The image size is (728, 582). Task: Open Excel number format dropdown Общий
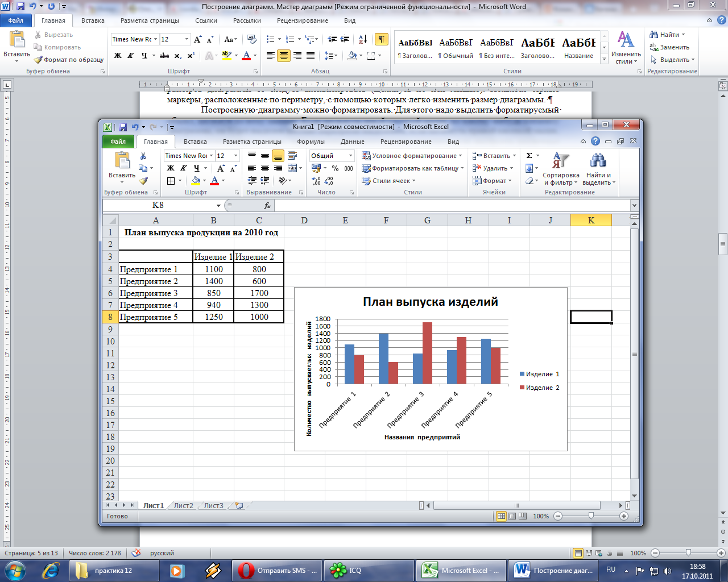(350, 156)
